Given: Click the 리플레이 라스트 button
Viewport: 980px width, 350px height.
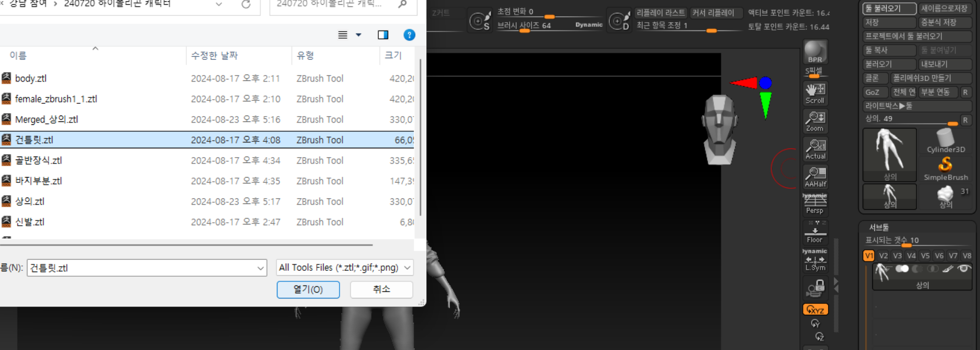Looking at the screenshot, I should [660, 13].
